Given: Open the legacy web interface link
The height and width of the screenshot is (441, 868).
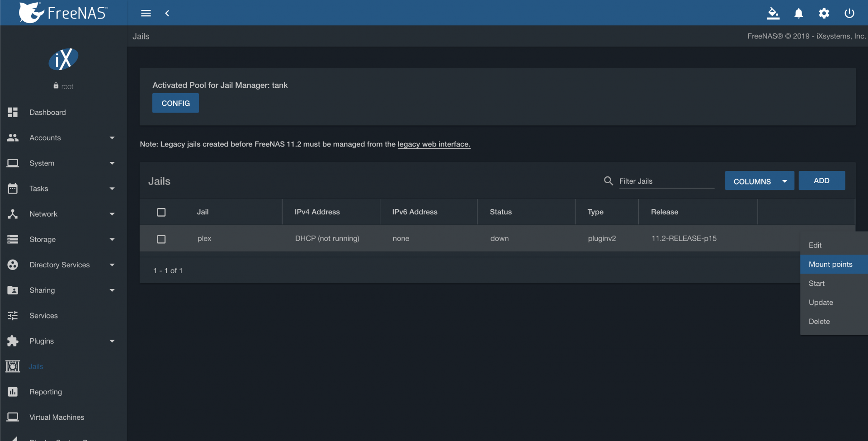Looking at the screenshot, I should coord(434,144).
